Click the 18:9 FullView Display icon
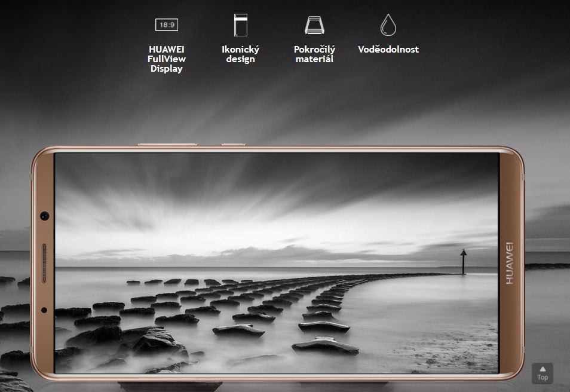570x392 pixels. tap(167, 24)
